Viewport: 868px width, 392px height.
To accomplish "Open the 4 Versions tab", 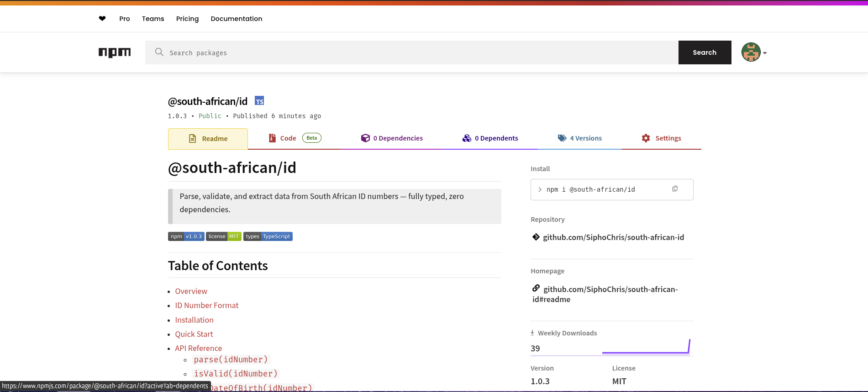I will tap(579, 138).
